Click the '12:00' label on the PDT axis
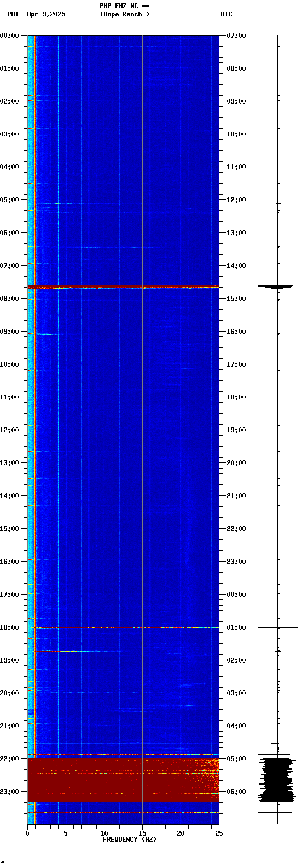This screenshot has width=302, height=868. (x=9, y=430)
